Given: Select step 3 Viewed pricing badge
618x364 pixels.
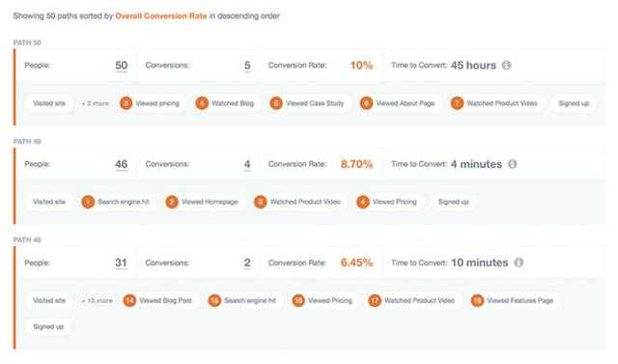Looking at the screenshot, I should pyautogui.click(x=150, y=103).
